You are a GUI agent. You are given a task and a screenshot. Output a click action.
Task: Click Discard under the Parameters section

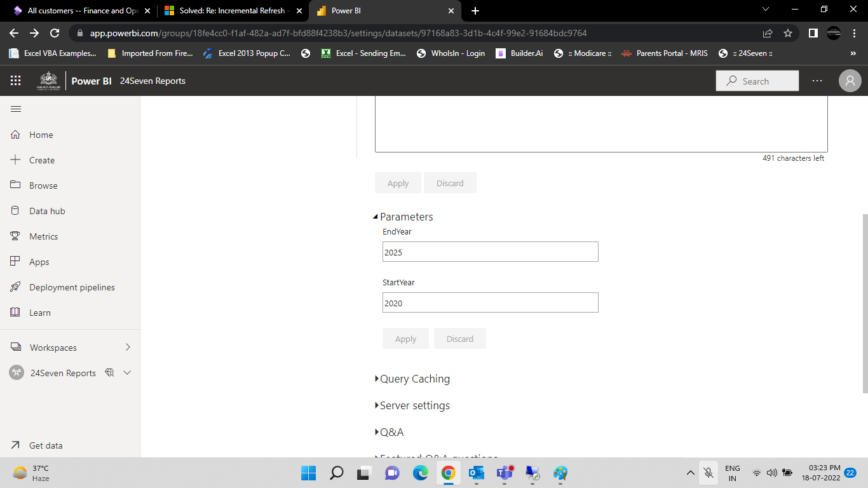coord(460,339)
